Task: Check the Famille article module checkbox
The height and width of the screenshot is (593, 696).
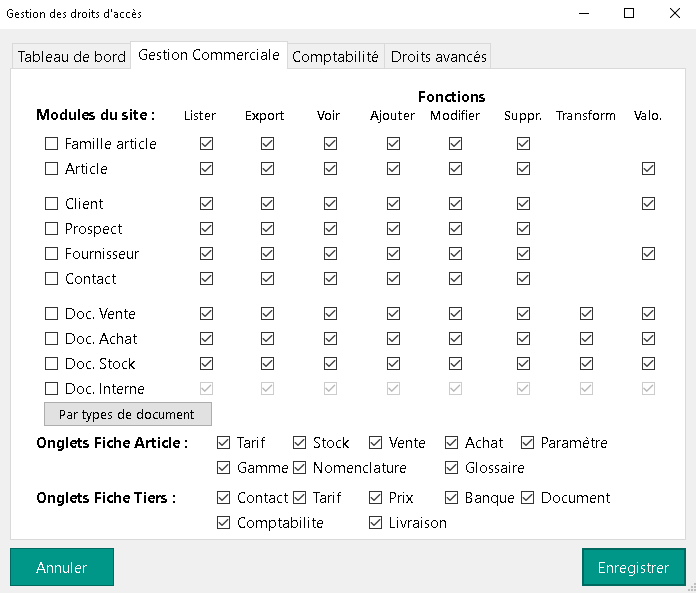Action: click(52, 144)
